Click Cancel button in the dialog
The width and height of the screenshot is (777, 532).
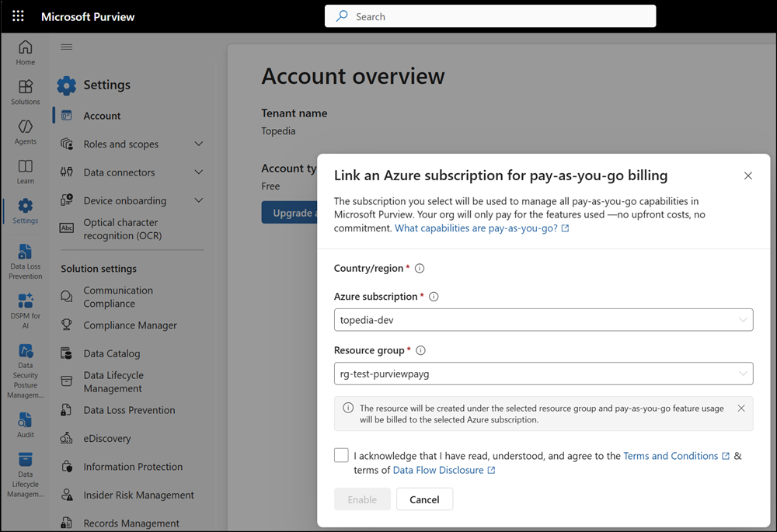point(424,499)
